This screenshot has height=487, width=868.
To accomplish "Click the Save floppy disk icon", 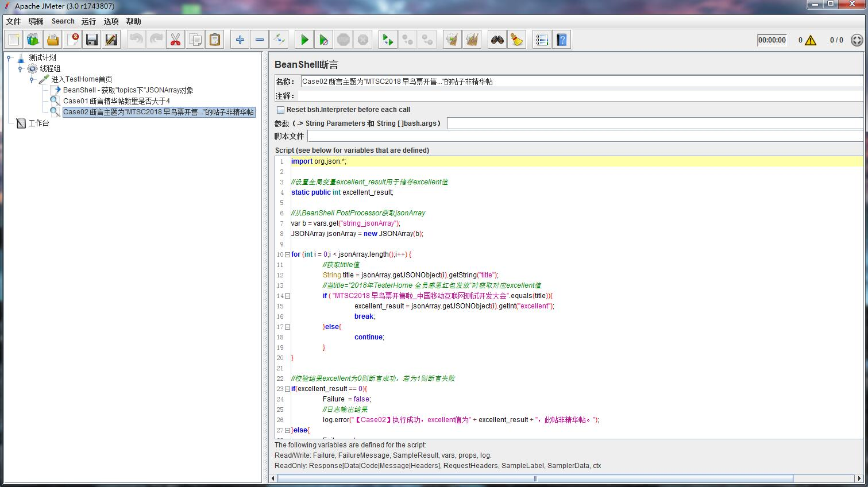I will [x=92, y=40].
